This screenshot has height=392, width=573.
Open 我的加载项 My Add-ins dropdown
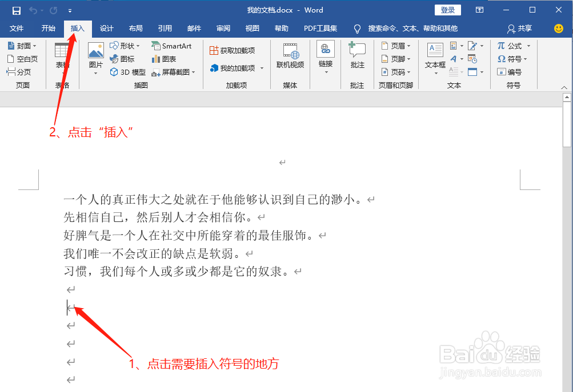point(237,68)
